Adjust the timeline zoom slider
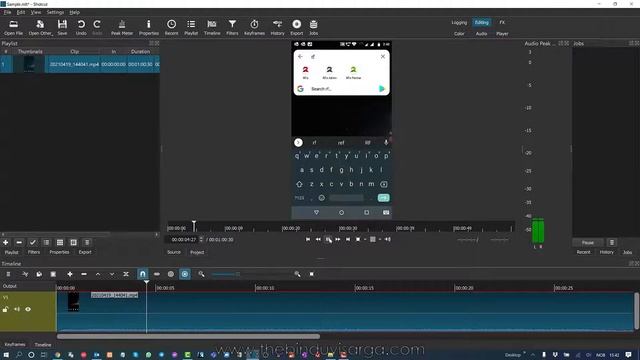 pyautogui.click(x=251, y=274)
